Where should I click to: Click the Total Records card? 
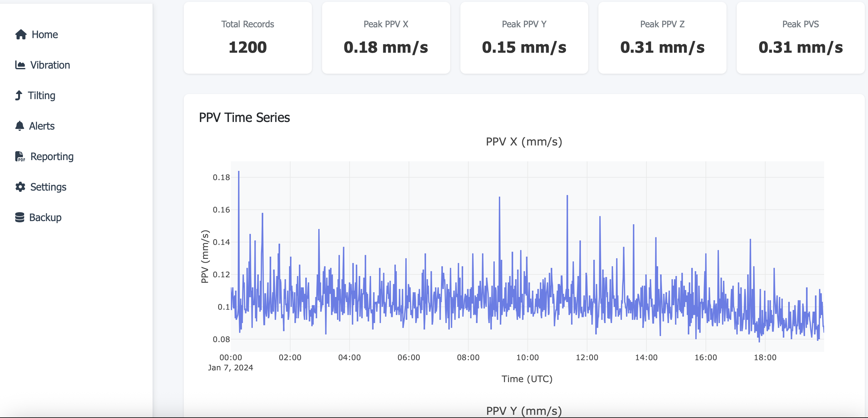(247, 38)
